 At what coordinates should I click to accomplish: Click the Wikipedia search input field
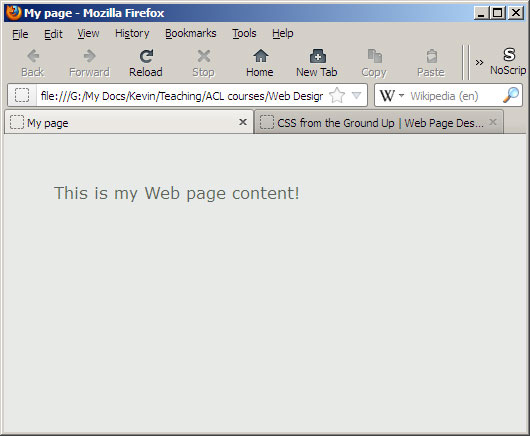(x=454, y=96)
